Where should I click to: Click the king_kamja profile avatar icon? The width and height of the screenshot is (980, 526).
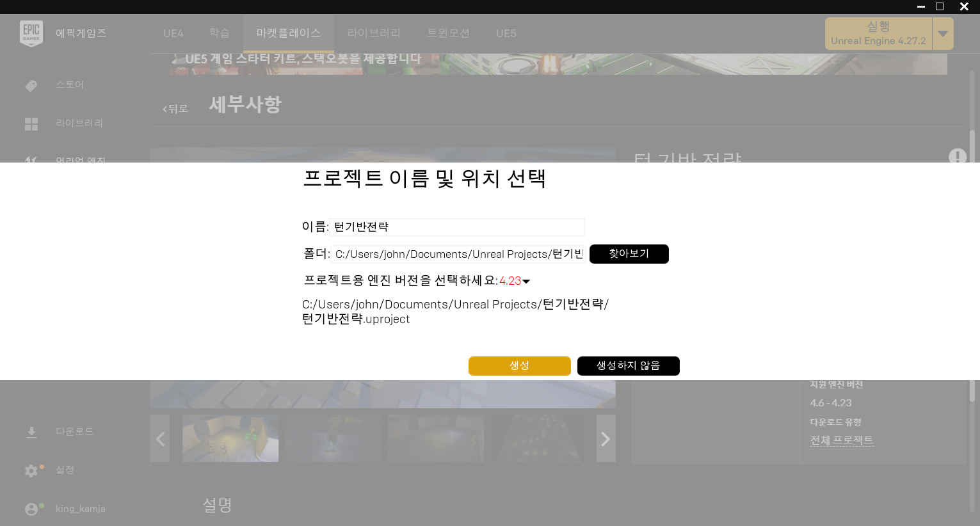point(31,509)
